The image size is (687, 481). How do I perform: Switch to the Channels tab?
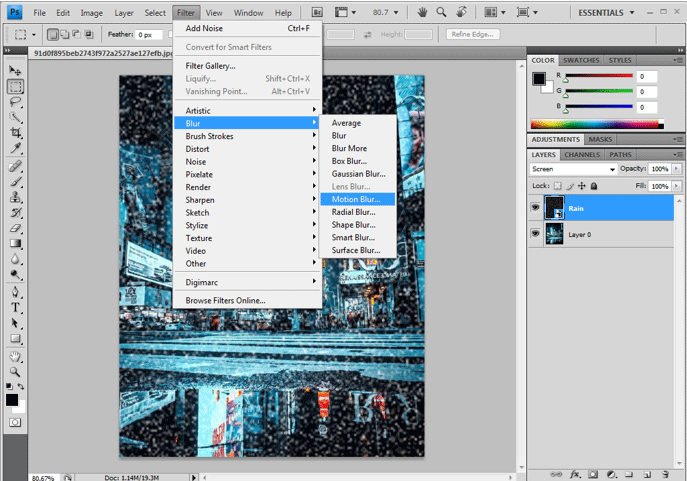pos(581,155)
